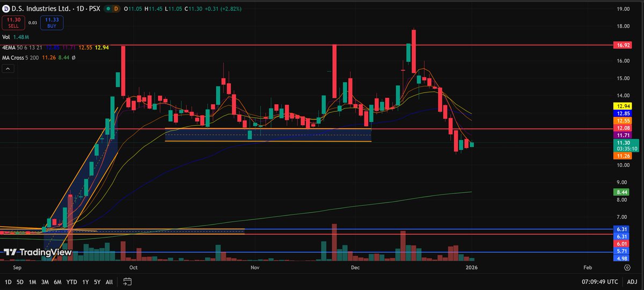
Task: Click the 2026 label on time axis
Action: [x=472, y=267]
